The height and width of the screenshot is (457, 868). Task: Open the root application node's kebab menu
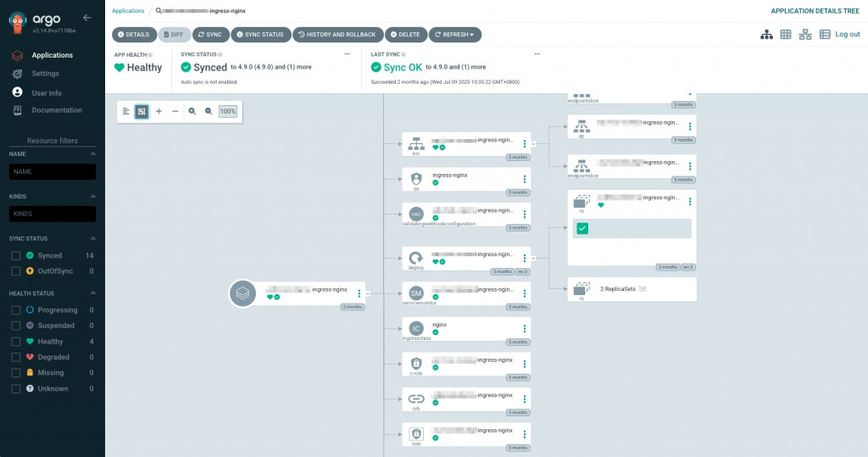pyautogui.click(x=359, y=293)
